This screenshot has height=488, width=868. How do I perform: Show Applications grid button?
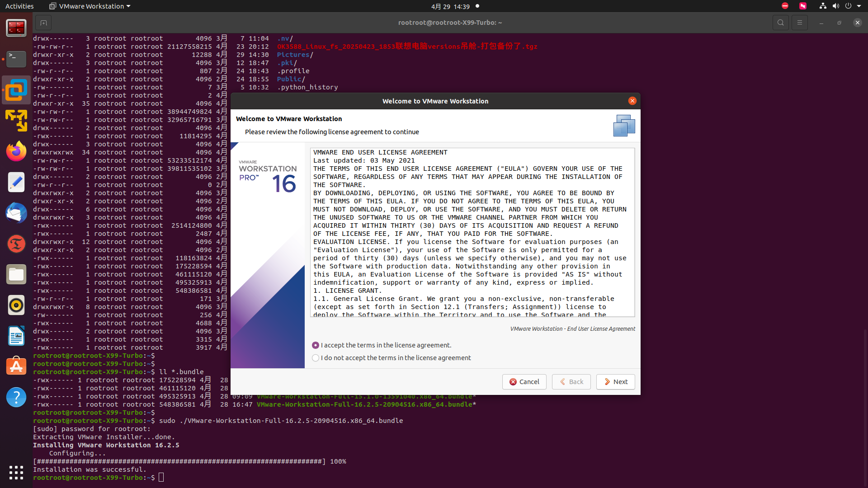click(16, 472)
